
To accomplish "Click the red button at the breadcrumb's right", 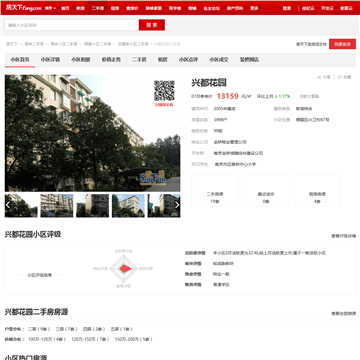I will coord(342,44).
